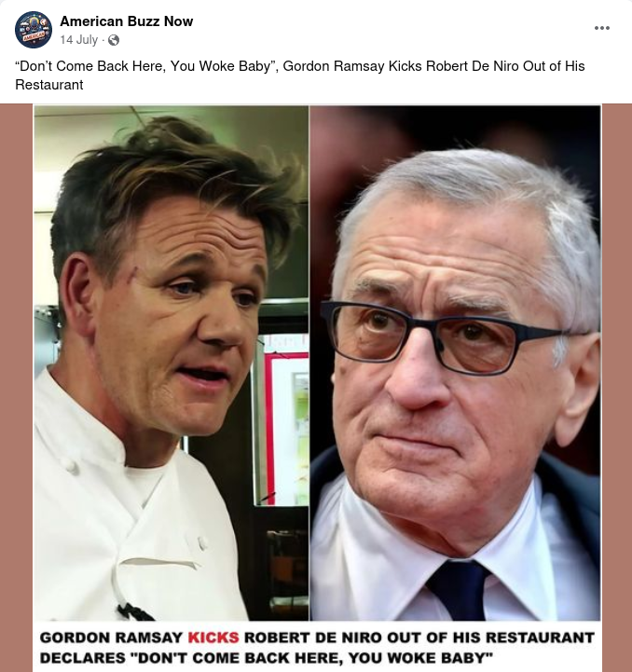Open the left photo of the chef

(172, 363)
